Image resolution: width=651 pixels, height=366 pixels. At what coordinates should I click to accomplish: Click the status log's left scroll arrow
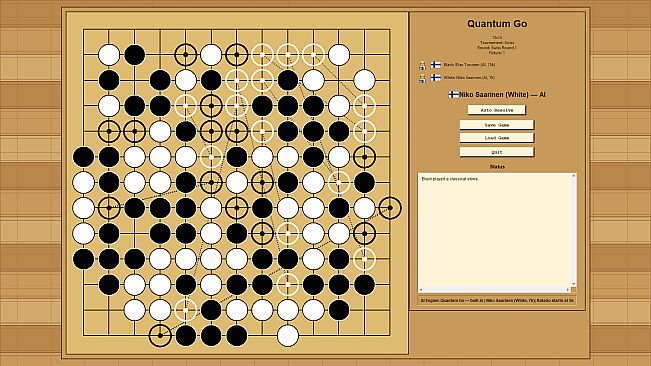coord(421,290)
